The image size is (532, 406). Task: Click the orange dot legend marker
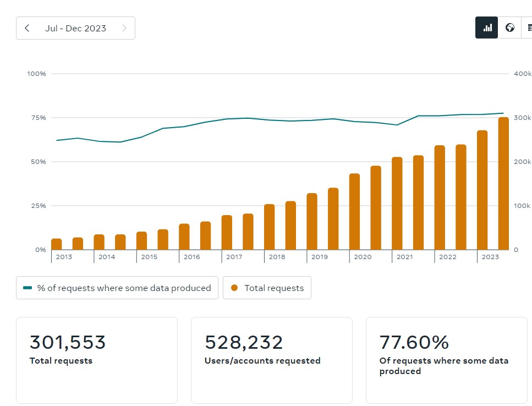point(234,288)
